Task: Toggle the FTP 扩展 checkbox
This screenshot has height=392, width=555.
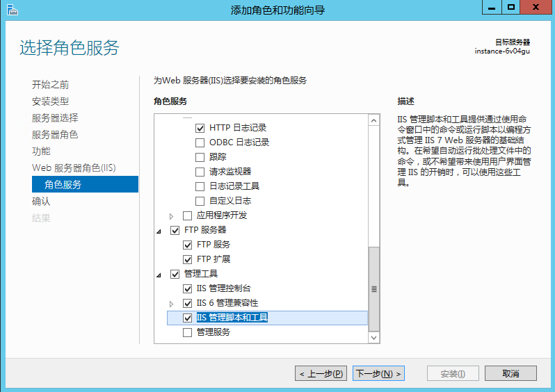Action: 187,259
